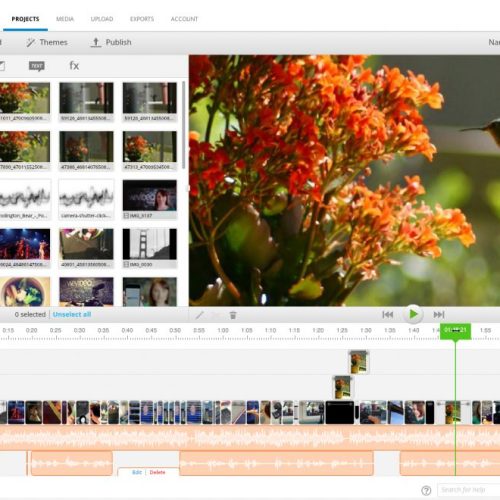Image resolution: width=500 pixels, height=500 pixels.
Task: Click the pencil edit clip icon
Action: pyautogui.click(x=199, y=315)
